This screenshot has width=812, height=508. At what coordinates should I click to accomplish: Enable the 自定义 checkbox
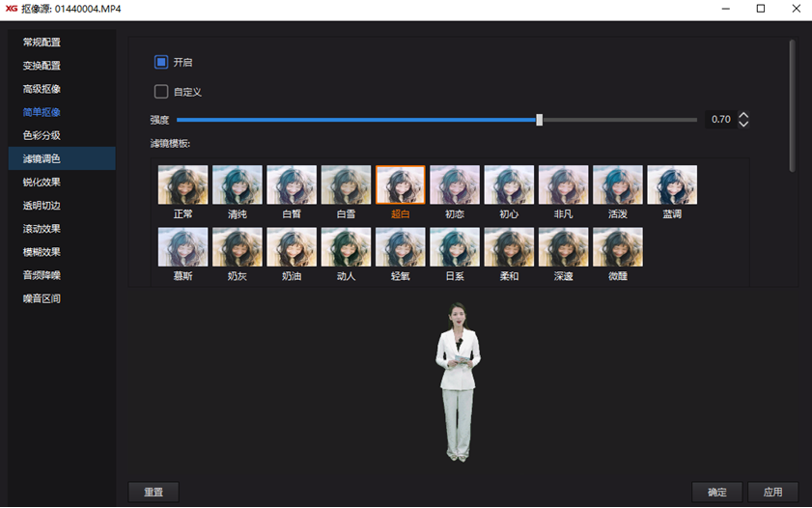(x=161, y=92)
